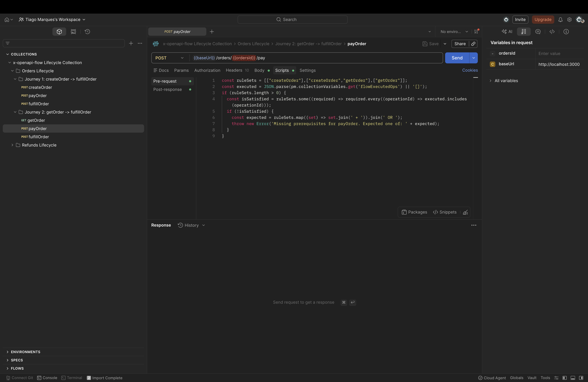Switch to the Authorization tab
This screenshot has width=588, height=382.
click(207, 70)
